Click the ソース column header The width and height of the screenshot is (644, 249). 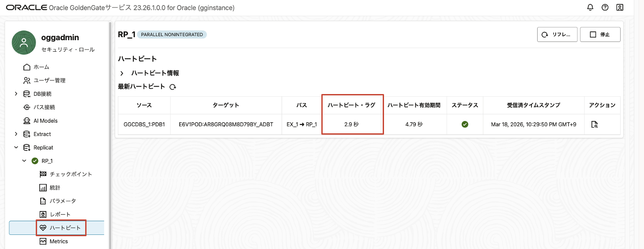click(x=144, y=106)
